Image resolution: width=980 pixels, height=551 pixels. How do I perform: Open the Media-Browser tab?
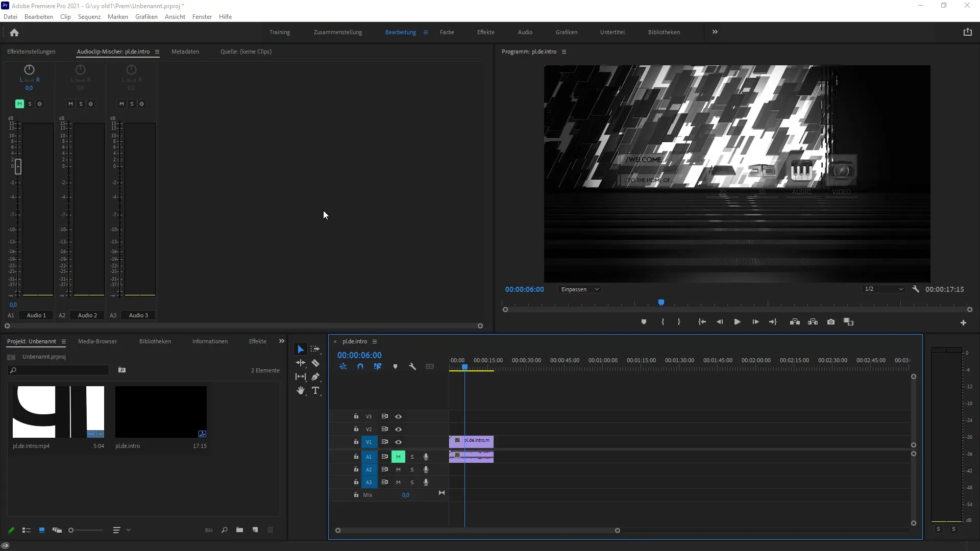97,341
